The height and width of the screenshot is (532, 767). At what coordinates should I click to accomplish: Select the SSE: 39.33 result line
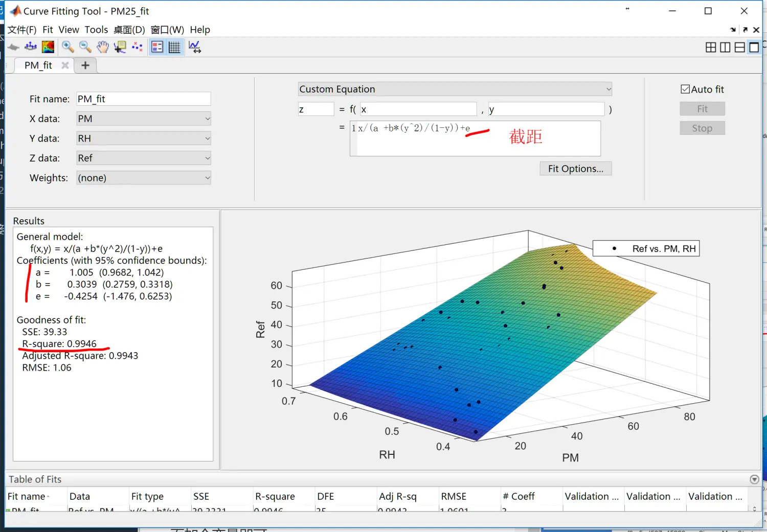[44, 332]
